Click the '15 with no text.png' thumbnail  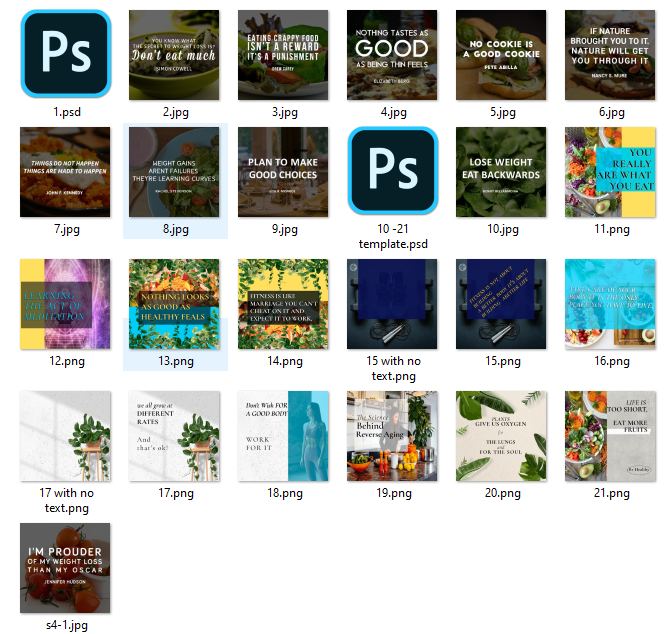tap(392, 304)
